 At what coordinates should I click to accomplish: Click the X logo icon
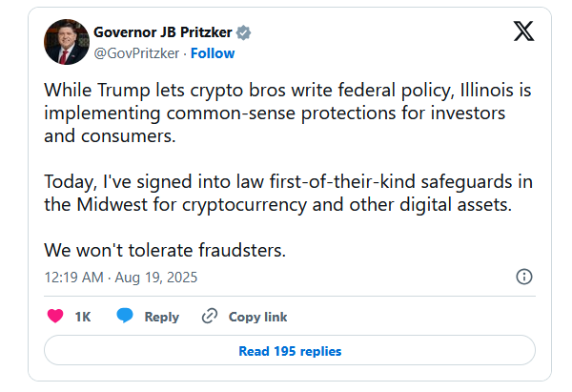pyautogui.click(x=523, y=31)
